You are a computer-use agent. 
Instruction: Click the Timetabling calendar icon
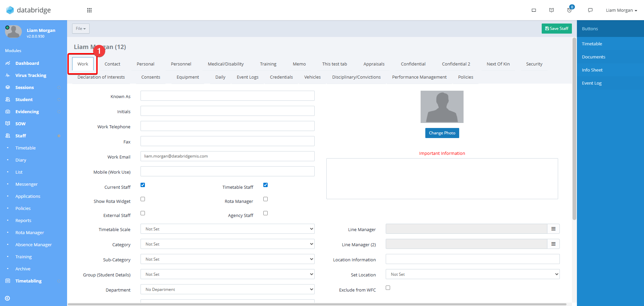coord(8,281)
